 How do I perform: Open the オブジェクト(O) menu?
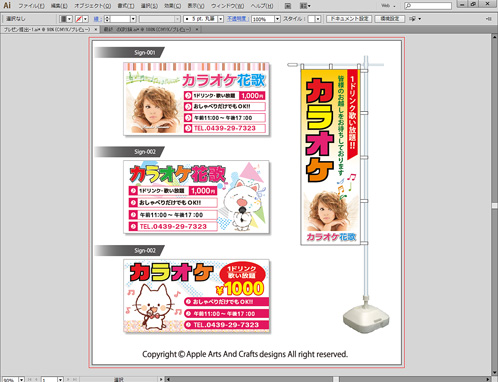coord(92,6)
